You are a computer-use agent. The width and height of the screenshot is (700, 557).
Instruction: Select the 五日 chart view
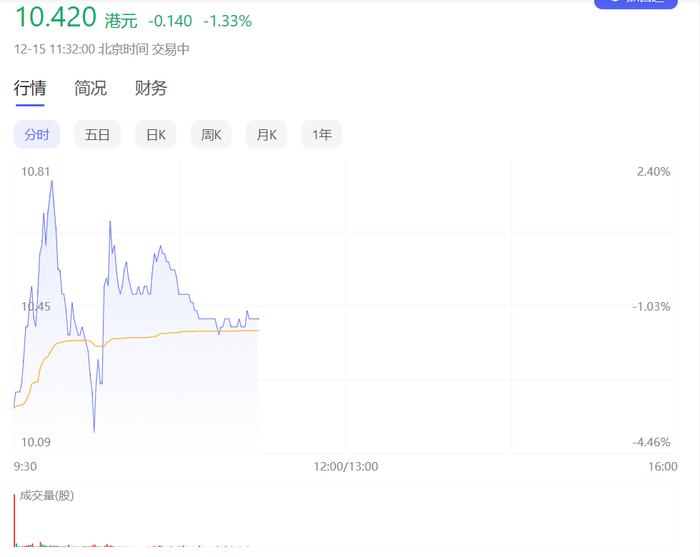(97, 134)
